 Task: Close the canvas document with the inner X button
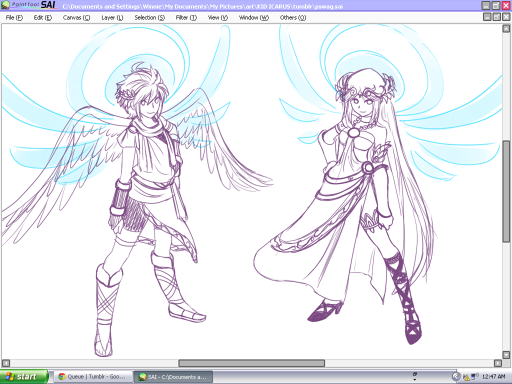coord(506,17)
